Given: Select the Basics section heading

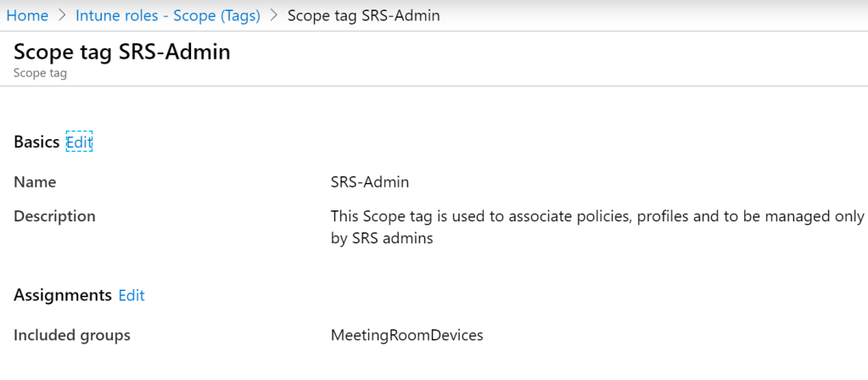Looking at the screenshot, I should click(36, 142).
